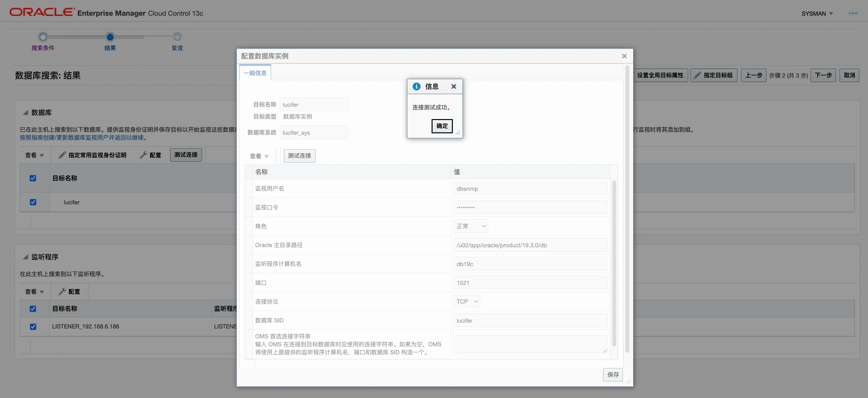Toggle the select-all checkbox in 数据库 table header
Viewport: 868px width, 398px height.
click(x=33, y=178)
